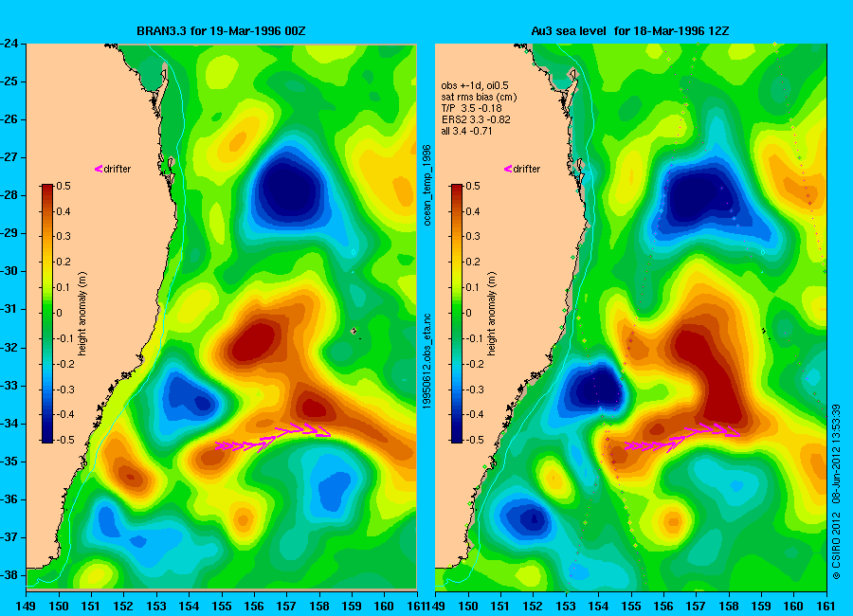The height and width of the screenshot is (616, 853).
Task: Click longitude 155 under the Au3 map
Action: [x=631, y=607]
